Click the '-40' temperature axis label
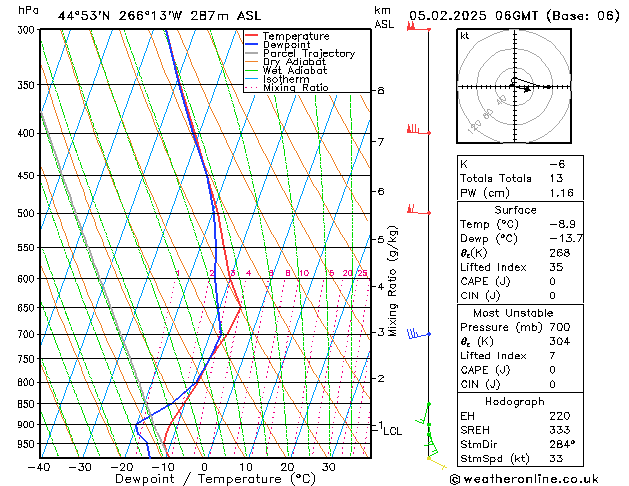The image size is (629, 486). coord(39,467)
